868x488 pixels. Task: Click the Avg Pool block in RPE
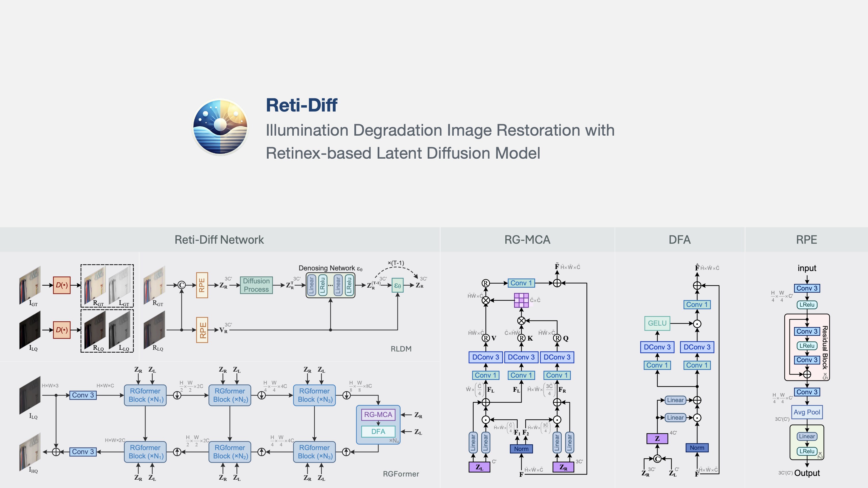click(807, 412)
